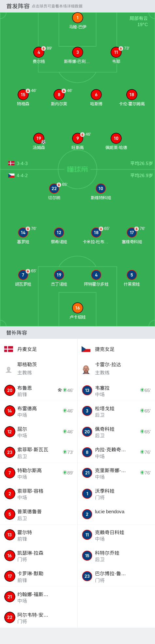Select Czech goalkeeper 16 卢卡绍娃 badge
155x644 pixels.
[78, 308]
